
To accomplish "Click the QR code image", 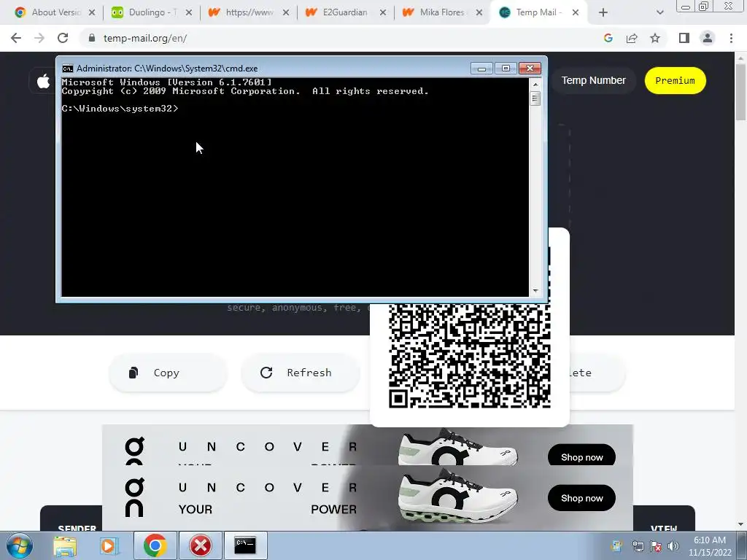I will (x=470, y=355).
